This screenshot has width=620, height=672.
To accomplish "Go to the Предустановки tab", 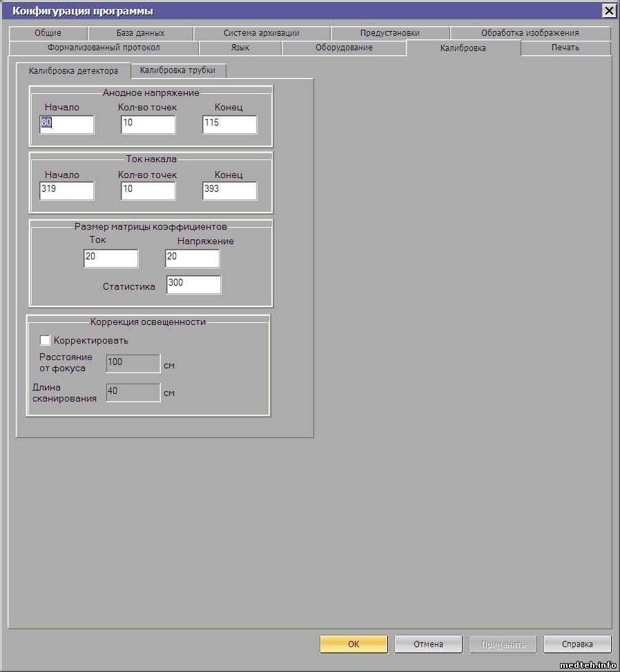I will coord(389,33).
